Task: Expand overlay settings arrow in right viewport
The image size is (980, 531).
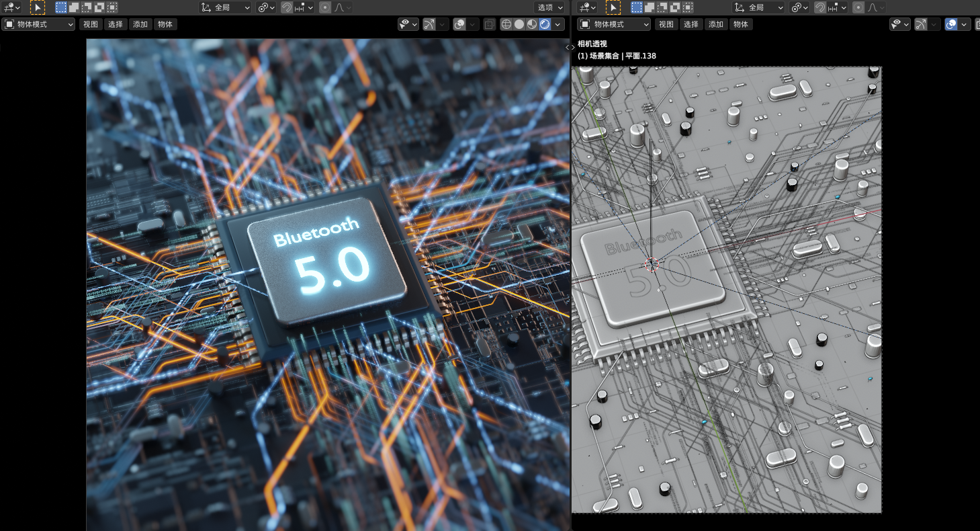Action: (x=965, y=24)
